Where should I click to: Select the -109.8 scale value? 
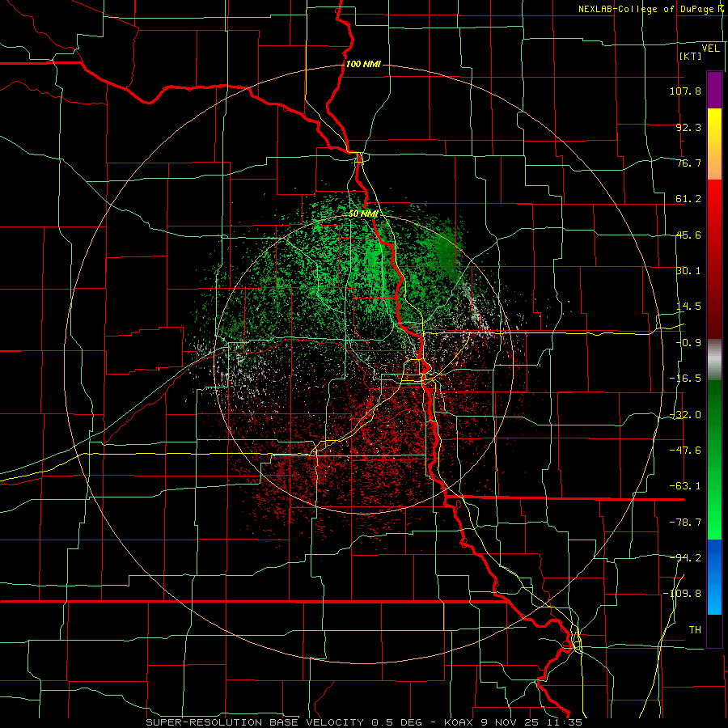(x=682, y=594)
